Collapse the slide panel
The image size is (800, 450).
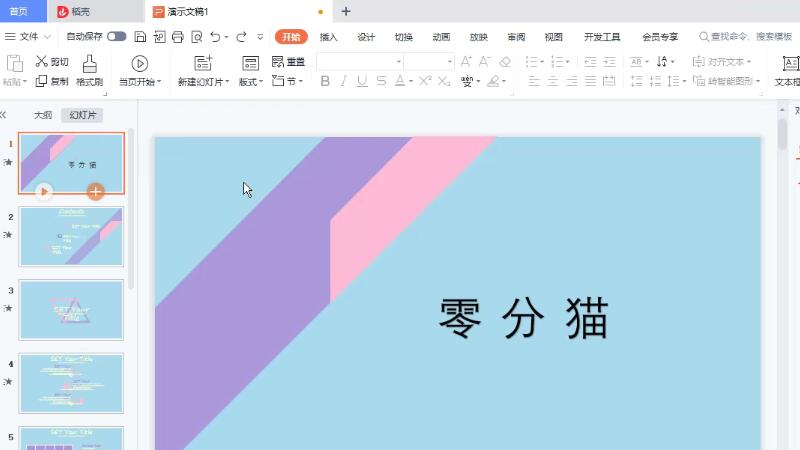(x=3, y=115)
